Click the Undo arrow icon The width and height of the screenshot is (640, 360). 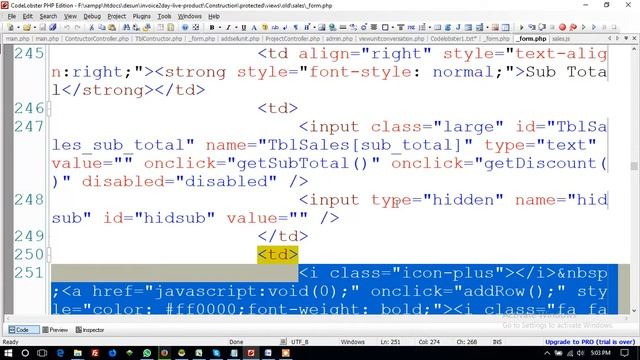point(67,27)
